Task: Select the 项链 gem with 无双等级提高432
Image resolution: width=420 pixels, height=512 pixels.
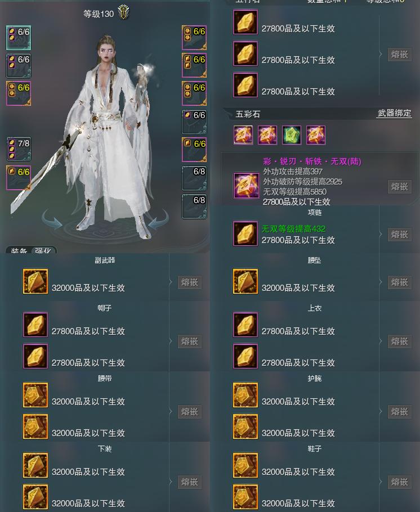Action: coord(245,234)
